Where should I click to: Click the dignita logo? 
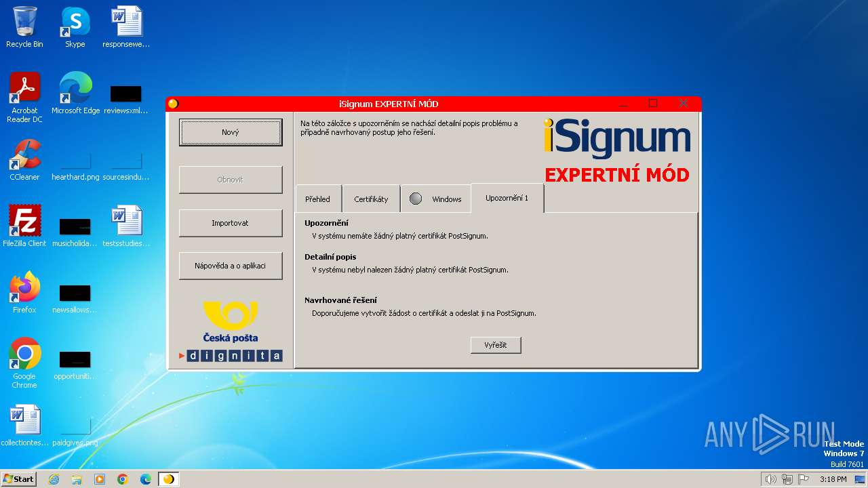pos(231,355)
